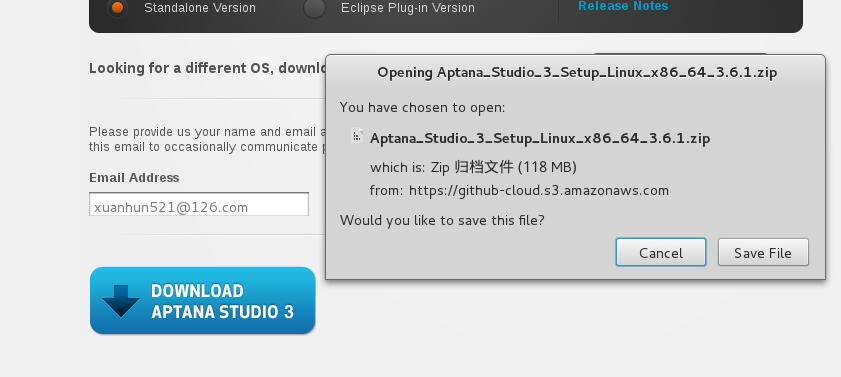This screenshot has height=377, width=841.
Task: Focus the Email Address input field
Action: click(x=199, y=204)
